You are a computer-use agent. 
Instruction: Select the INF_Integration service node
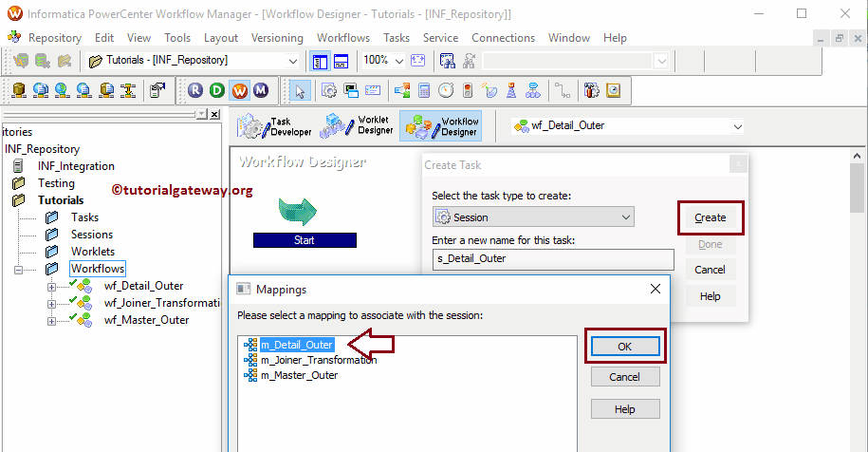[76, 166]
